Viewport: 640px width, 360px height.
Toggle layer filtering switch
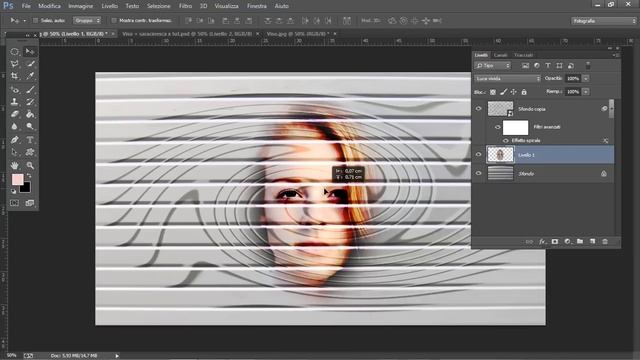click(588, 65)
